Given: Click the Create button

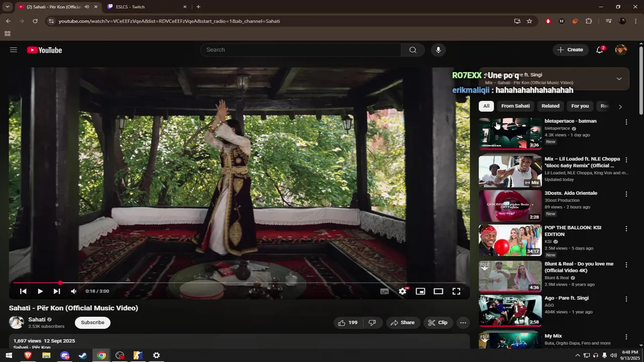Looking at the screenshot, I should pyautogui.click(x=571, y=50).
